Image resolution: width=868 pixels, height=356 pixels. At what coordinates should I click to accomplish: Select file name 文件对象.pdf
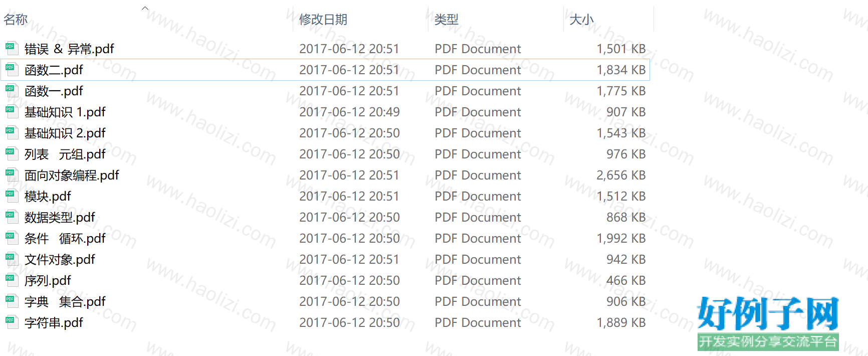pos(60,260)
